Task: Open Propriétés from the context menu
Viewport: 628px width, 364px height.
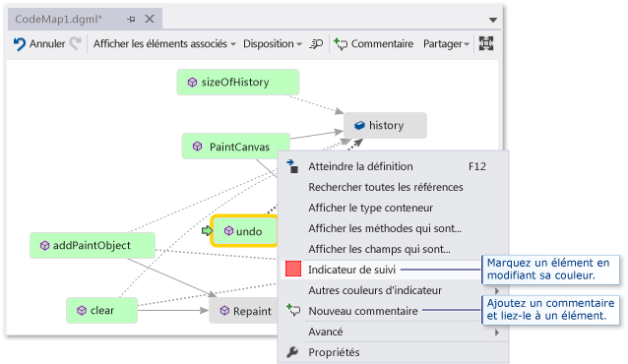Action: click(x=394, y=352)
